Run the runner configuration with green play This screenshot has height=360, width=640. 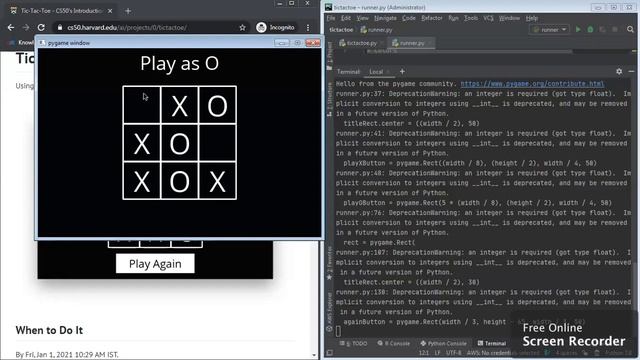(578, 29)
